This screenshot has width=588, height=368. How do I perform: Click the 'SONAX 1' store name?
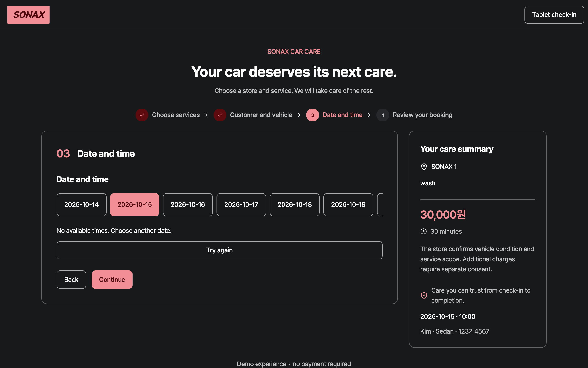pyautogui.click(x=444, y=167)
